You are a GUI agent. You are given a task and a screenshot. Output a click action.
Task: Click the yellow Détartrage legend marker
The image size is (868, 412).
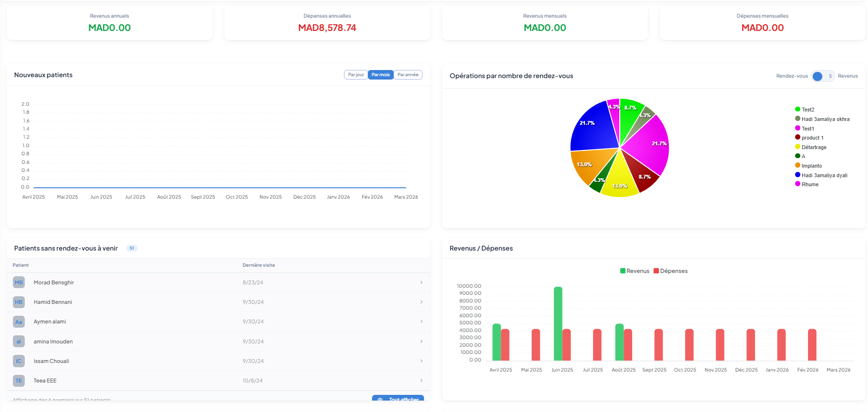click(797, 147)
